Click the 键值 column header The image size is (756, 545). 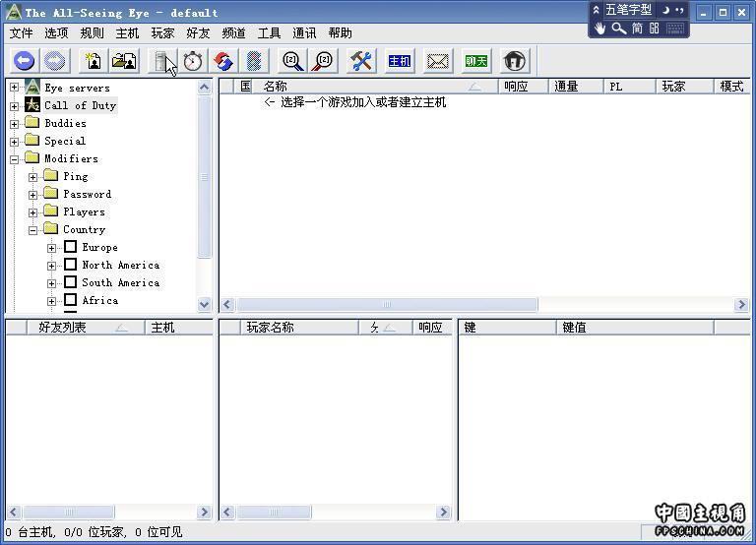coord(635,328)
